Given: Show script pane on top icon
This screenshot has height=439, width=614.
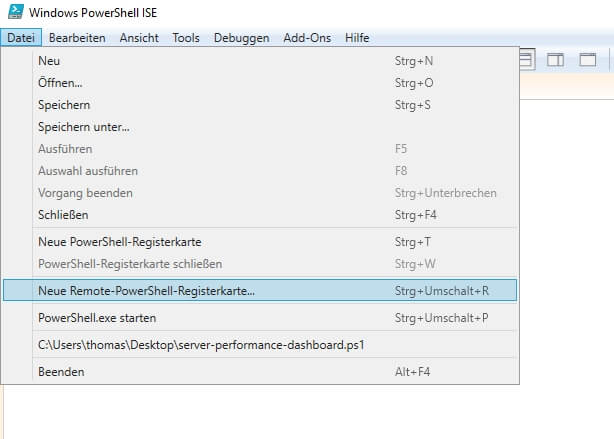Looking at the screenshot, I should (527, 60).
